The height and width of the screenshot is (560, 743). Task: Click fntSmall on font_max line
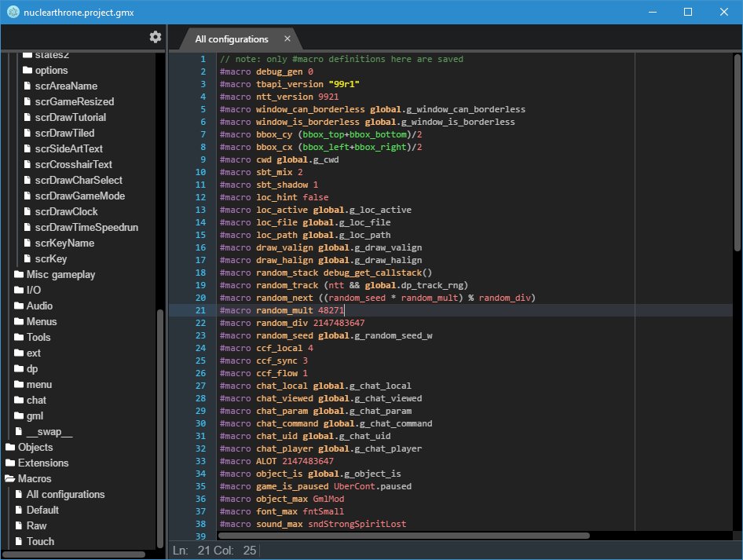(323, 511)
